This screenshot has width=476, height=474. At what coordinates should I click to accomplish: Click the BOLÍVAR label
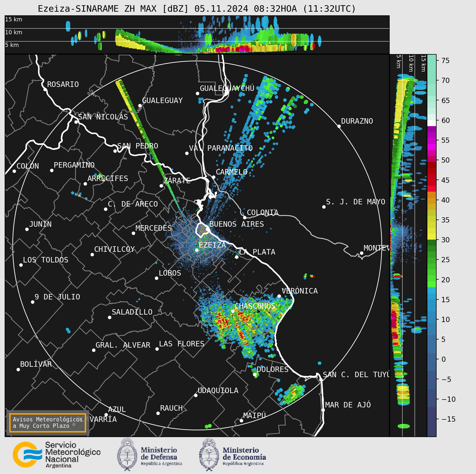[x=36, y=364]
